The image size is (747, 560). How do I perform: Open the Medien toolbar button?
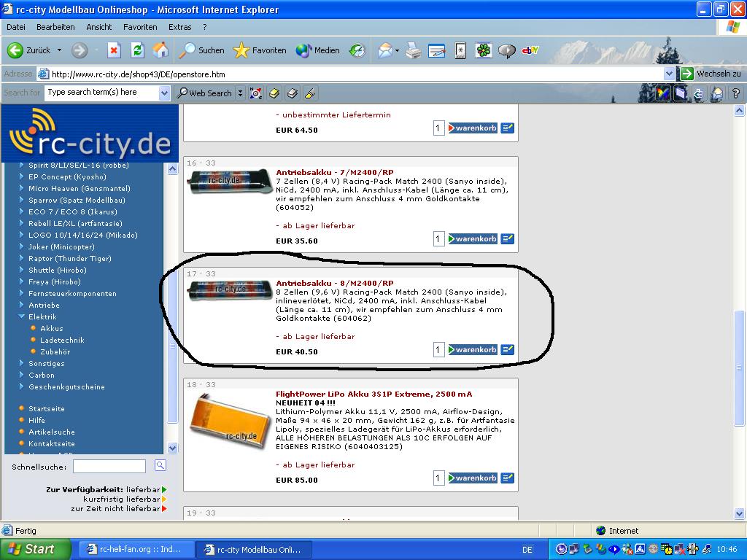317,50
